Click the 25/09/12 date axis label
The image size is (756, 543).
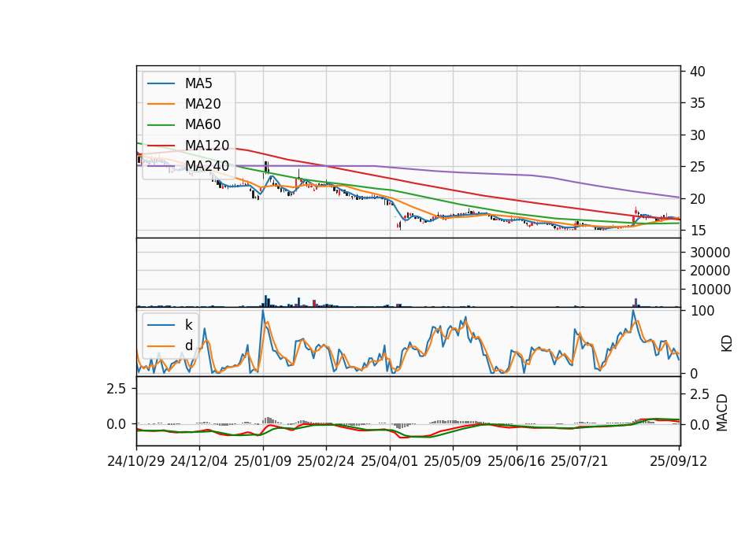(678, 461)
